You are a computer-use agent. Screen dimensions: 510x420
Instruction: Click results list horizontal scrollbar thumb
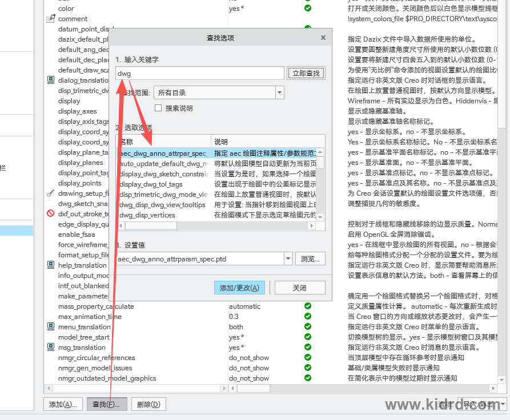point(151,225)
